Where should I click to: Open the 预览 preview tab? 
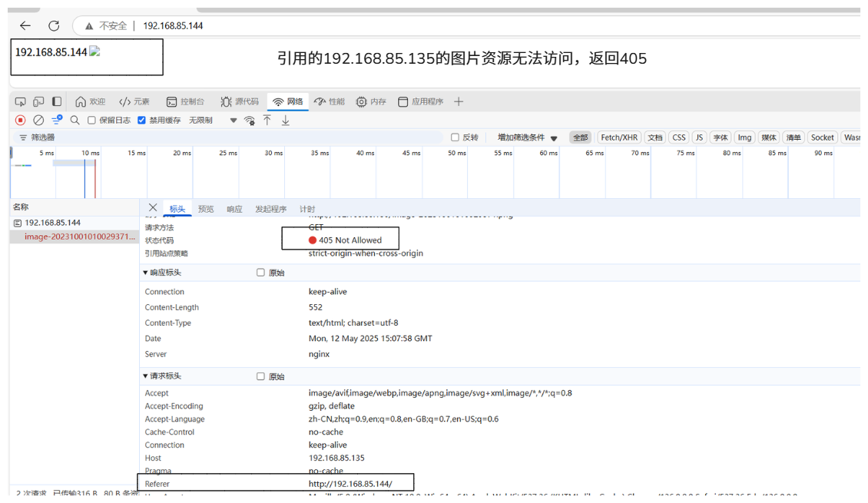(x=206, y=209)
